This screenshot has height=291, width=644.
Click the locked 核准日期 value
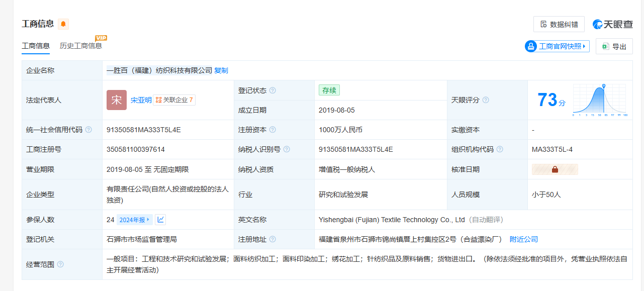(x=555, y=169)
